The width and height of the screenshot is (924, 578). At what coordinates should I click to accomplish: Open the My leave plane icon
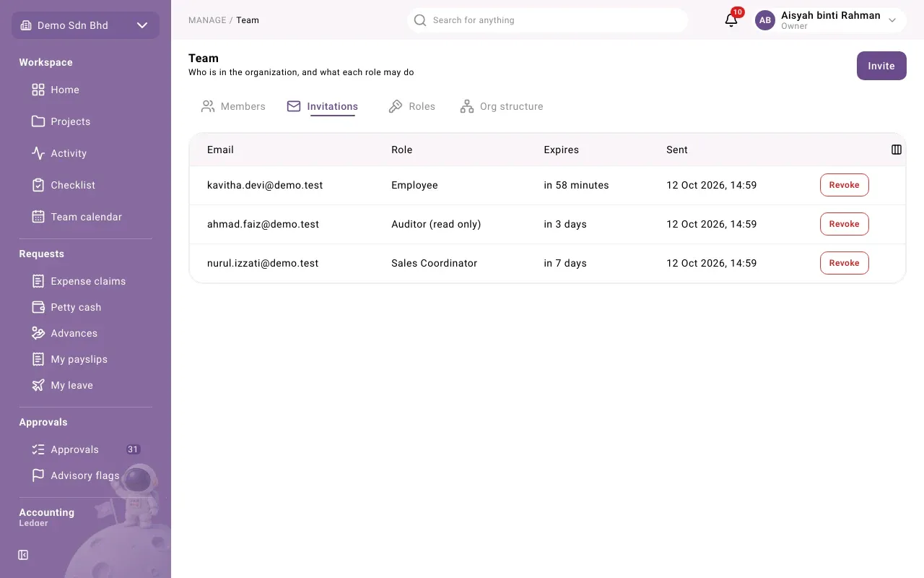point(38,385)
